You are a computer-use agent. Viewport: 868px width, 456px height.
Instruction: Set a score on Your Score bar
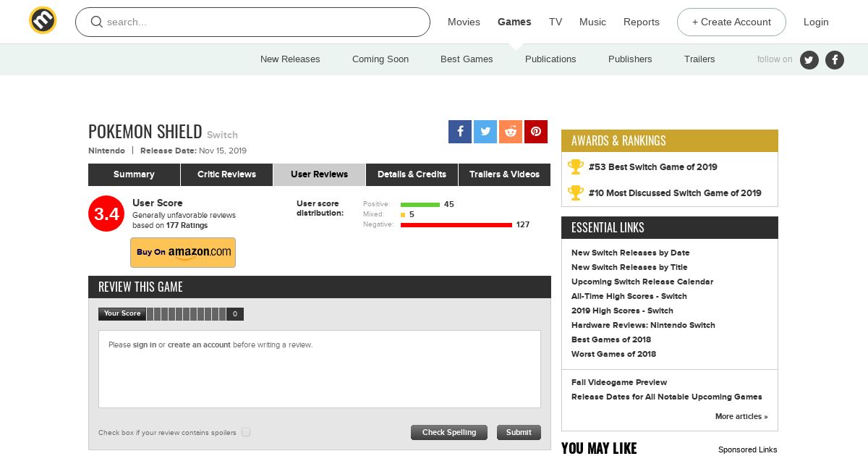tap(186, 314)
